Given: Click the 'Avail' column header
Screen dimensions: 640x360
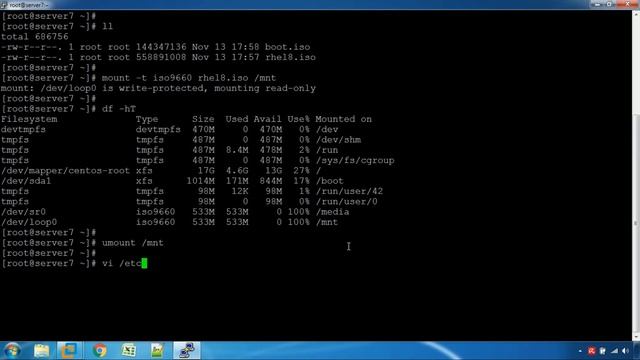Looking at the screenshot, I should (x=267, y=119).
